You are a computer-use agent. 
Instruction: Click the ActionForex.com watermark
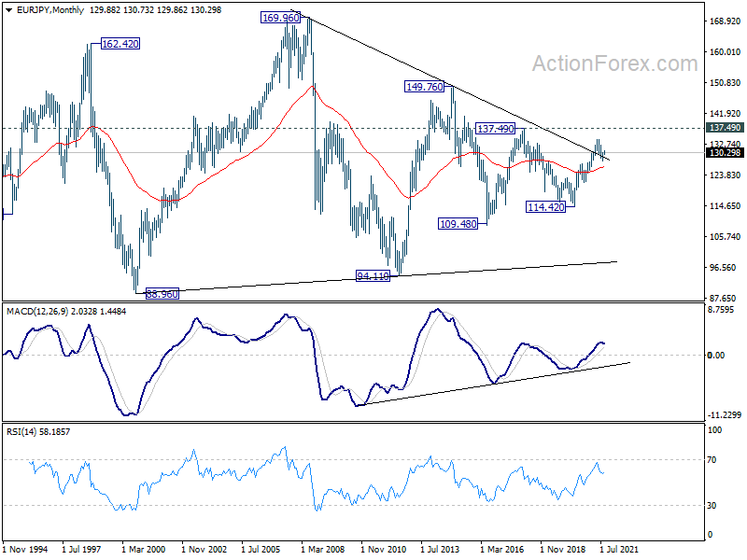click(614, 63)
